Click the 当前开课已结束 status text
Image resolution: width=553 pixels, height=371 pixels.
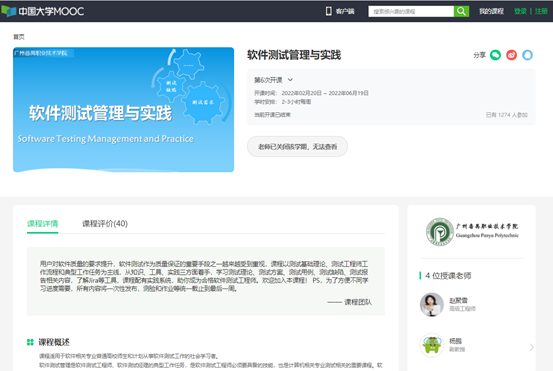(x=272, y=115)
